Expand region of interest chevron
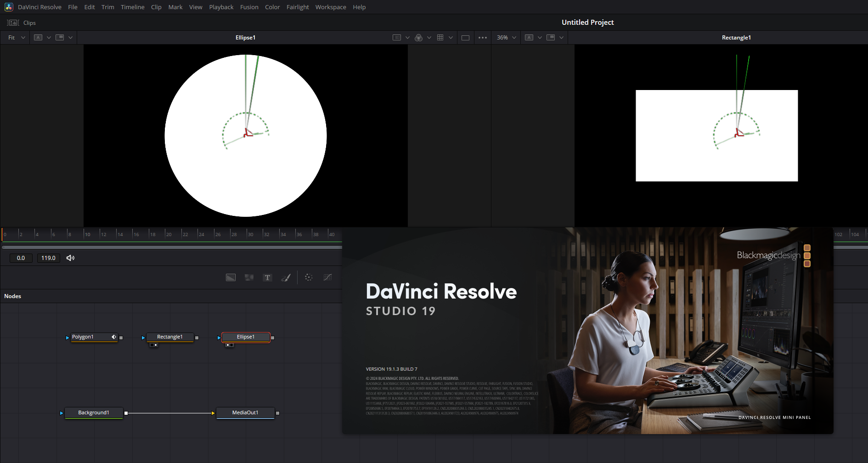 coord(407,38)
